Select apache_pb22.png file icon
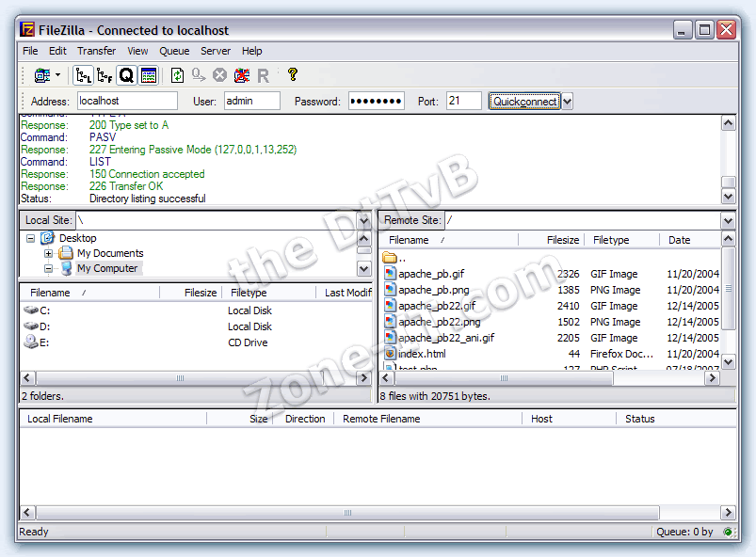 [x=390, y=322]
